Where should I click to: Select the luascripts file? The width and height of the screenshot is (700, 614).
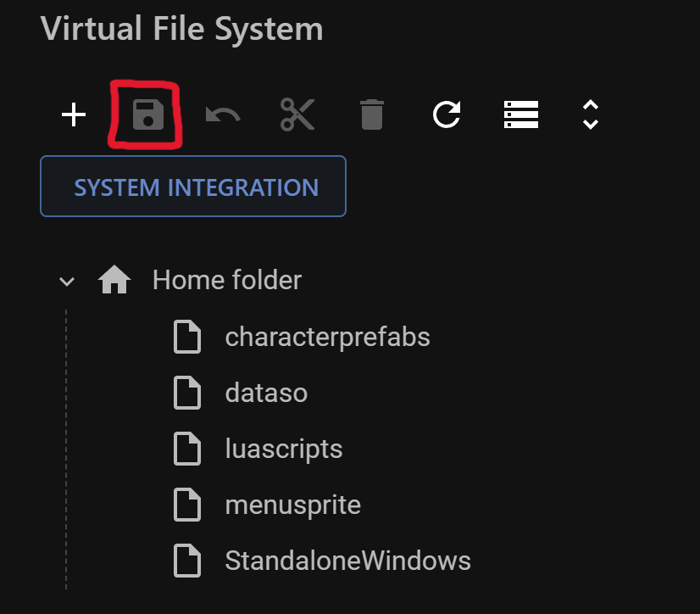[284, 449]
